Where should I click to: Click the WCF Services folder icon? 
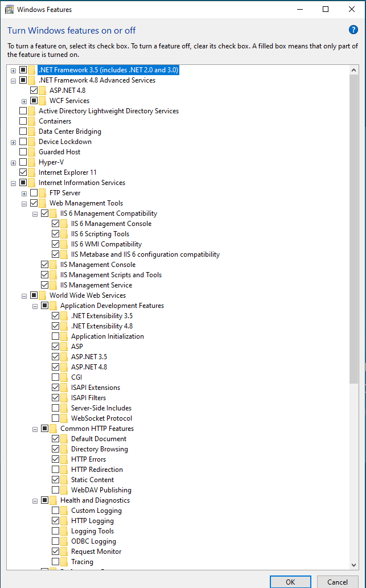point(43,101)
